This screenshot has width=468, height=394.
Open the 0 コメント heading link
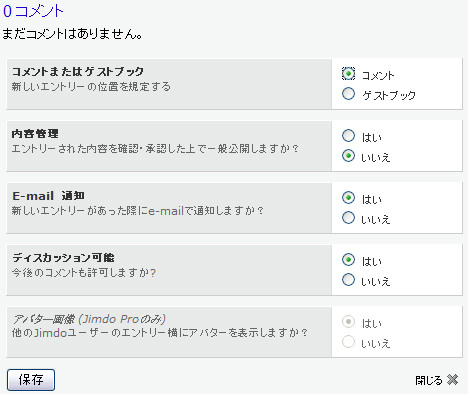click(x=33, y=11)
